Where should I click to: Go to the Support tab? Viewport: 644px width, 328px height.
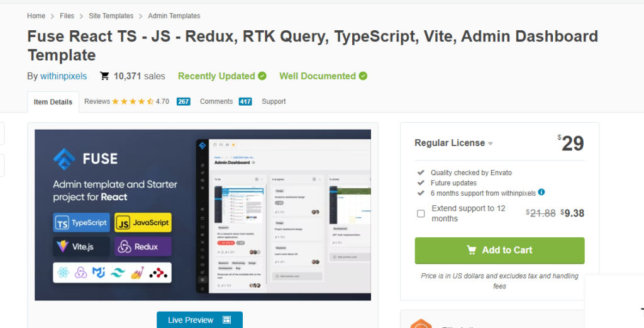click(x=274, y=101)
